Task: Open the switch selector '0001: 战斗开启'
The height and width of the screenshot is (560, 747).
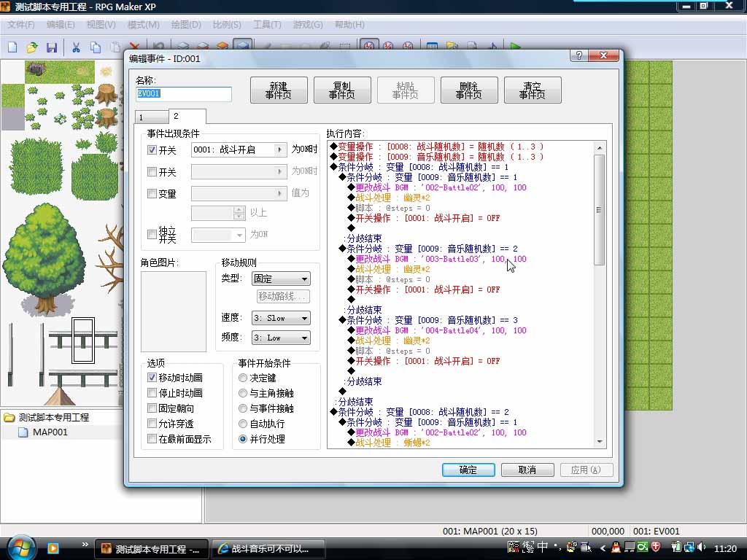Action: tap(239, 149)
